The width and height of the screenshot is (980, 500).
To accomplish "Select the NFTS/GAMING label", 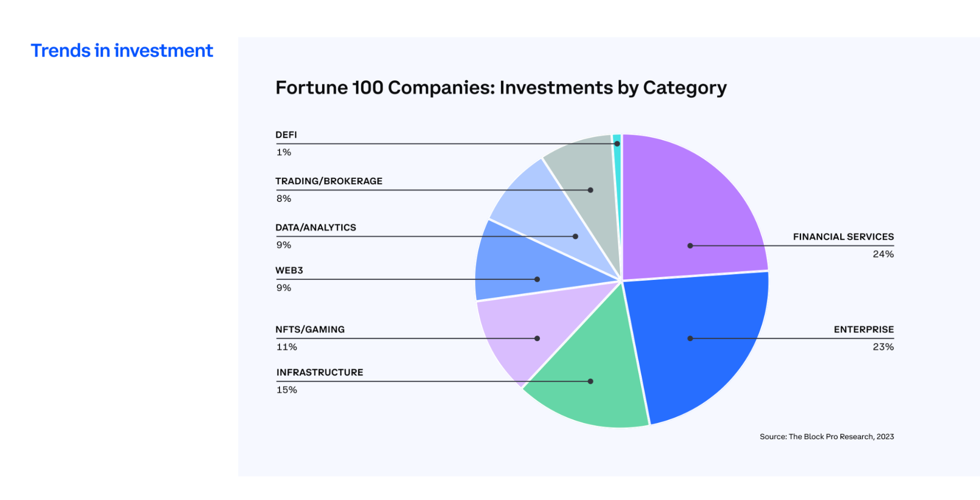I will click(x=310, y=329).
